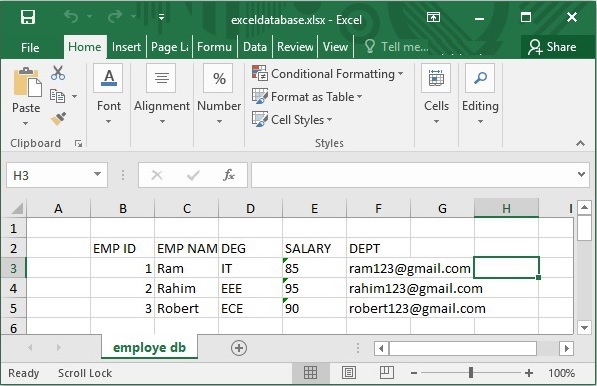The image size is (597, 386).
Task: Select row 4 header
Action: [x=13, y=288]
